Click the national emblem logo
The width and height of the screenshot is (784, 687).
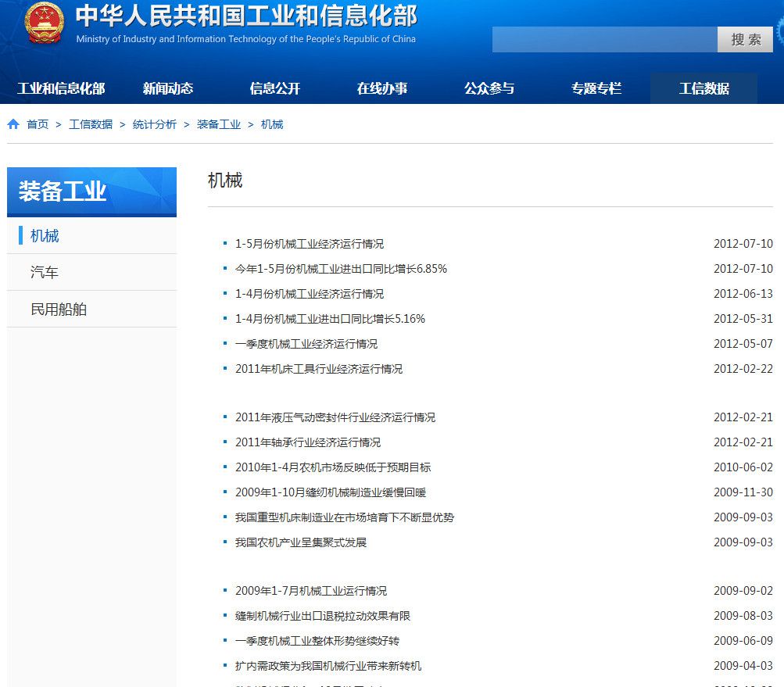(44, 23)
